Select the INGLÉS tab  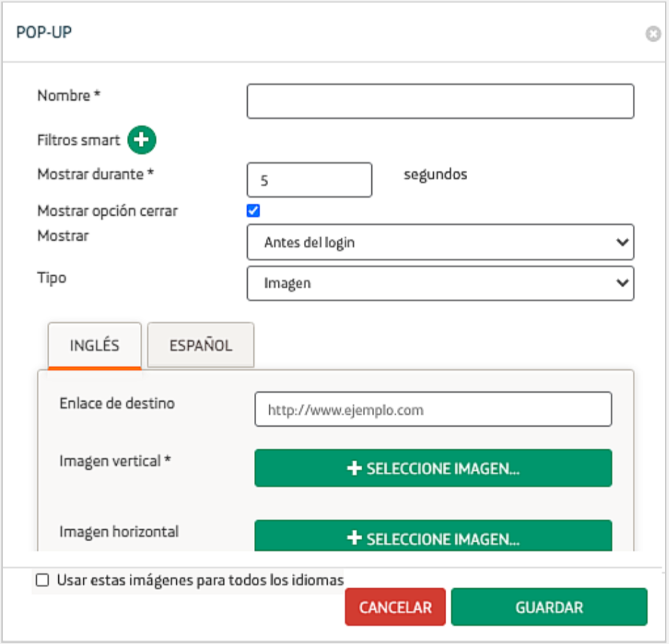[94, 345]
